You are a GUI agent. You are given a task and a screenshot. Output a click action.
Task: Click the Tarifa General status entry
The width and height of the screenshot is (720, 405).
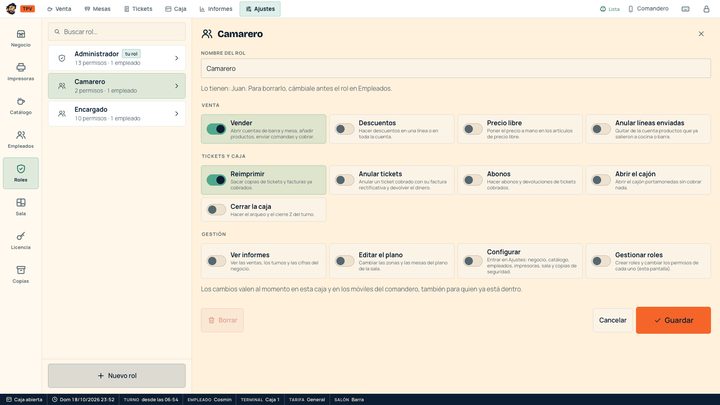click(x=307, y=399)
